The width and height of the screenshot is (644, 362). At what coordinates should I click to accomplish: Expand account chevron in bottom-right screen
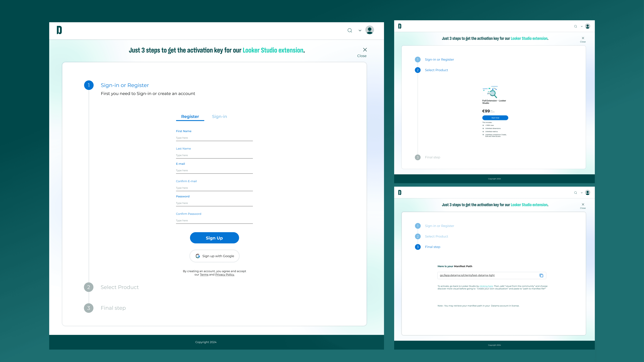pos(582,193)
